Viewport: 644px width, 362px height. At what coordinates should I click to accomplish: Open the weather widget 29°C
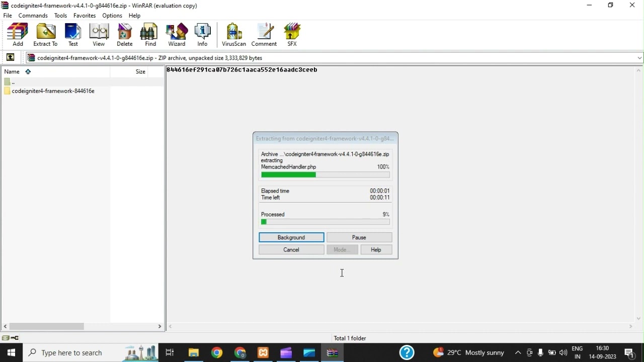469,353
